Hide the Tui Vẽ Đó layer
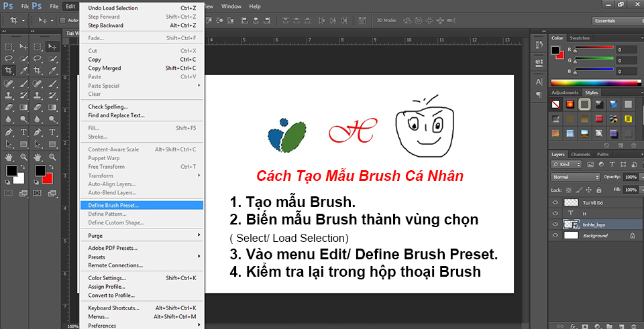 coord(555,202)
